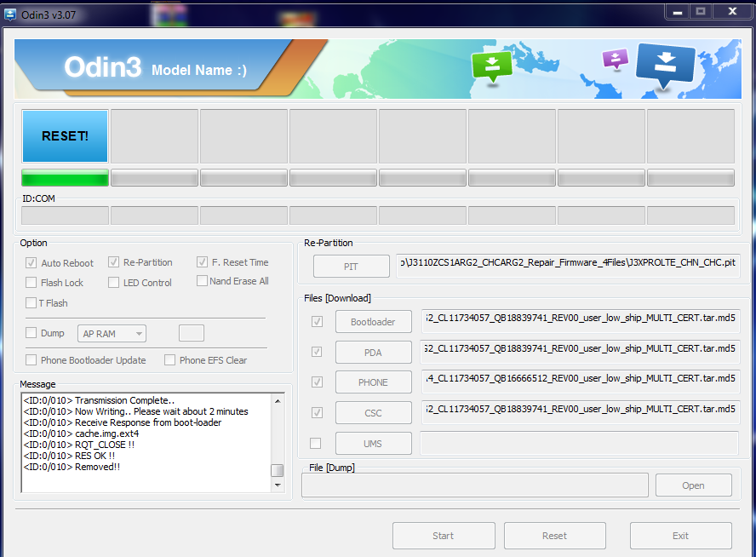Click the large blue download icon in banner
756x557 pixels.
point(666,66)
